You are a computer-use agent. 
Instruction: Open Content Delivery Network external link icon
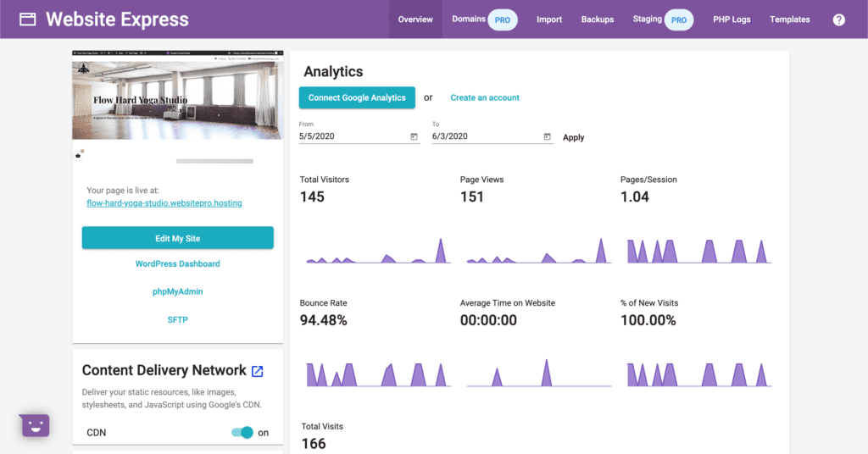point(258,371)
